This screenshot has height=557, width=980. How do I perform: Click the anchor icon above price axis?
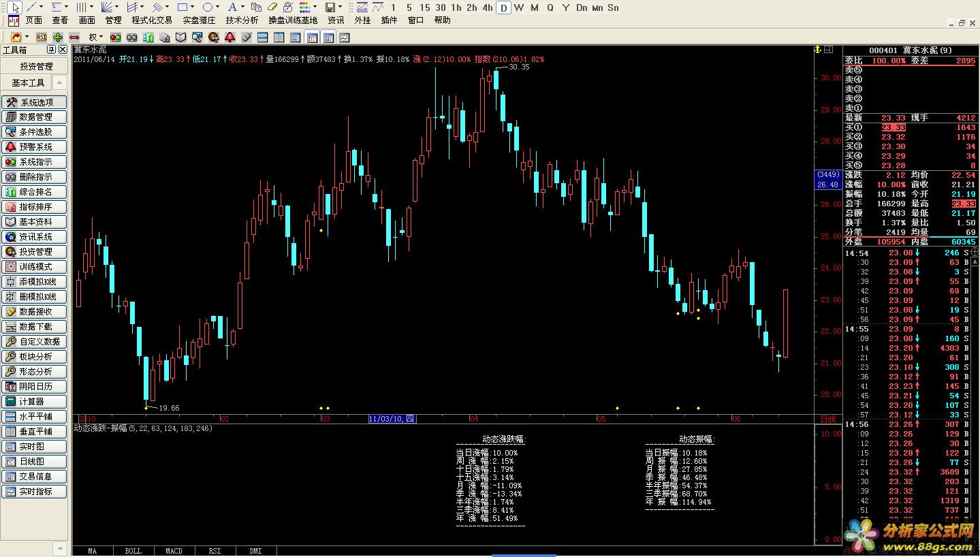click(817, 50)
